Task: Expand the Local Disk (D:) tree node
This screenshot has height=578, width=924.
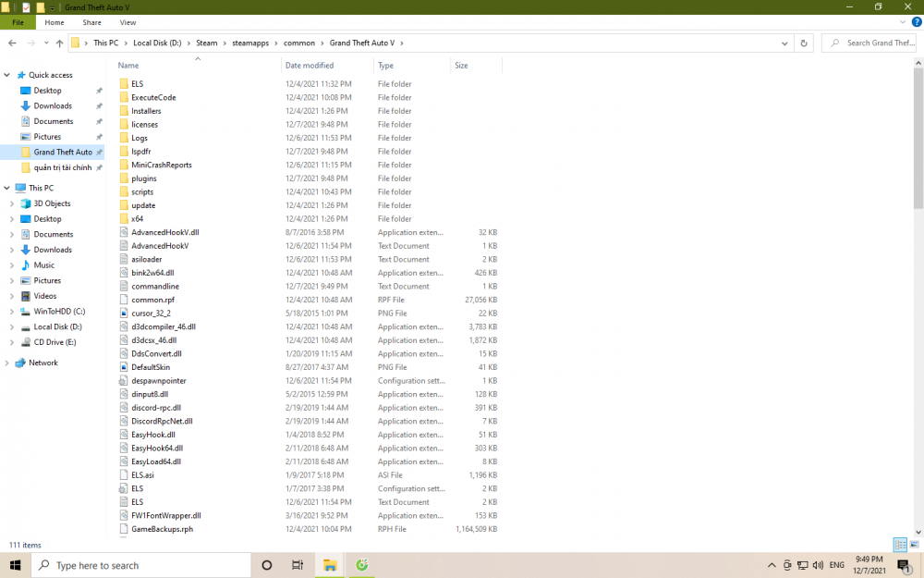Action: pos(10,326)
